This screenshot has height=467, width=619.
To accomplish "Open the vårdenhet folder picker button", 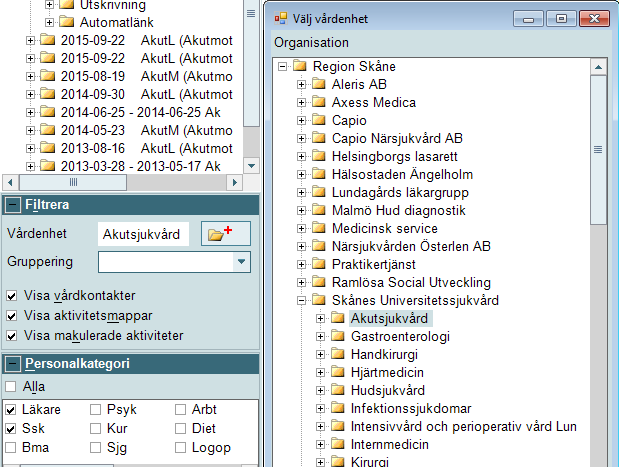I will pyautogui.click(x=225, y=234).
